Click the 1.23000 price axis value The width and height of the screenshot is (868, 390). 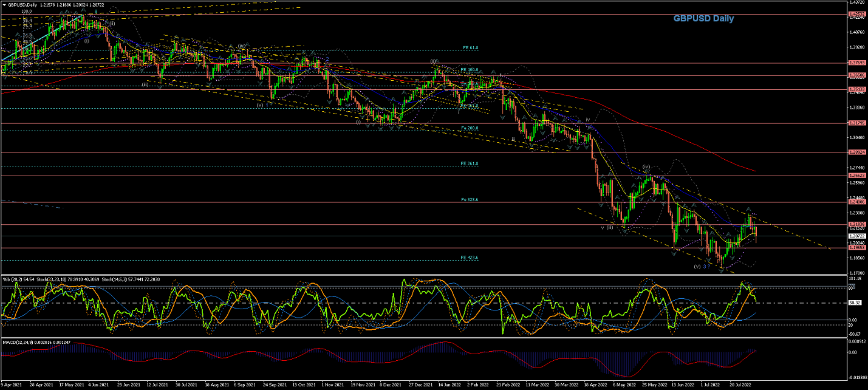tap(857, 213)
